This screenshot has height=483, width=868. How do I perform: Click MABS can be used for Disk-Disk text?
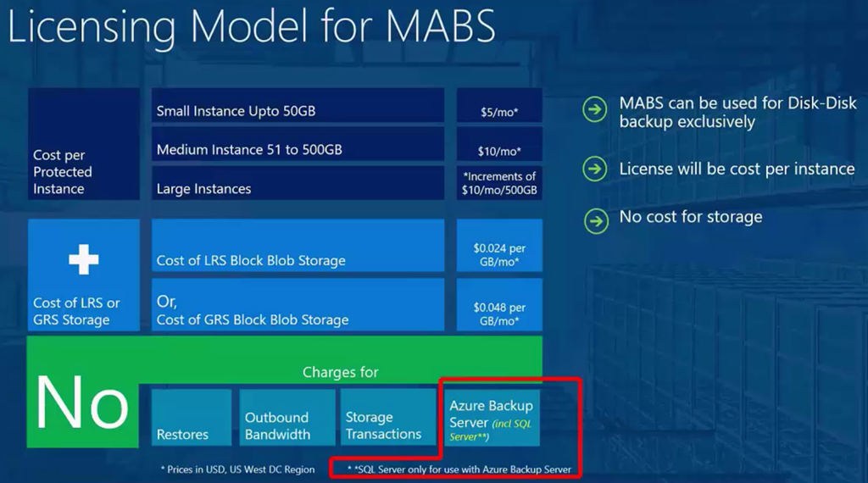coord(737,112)
